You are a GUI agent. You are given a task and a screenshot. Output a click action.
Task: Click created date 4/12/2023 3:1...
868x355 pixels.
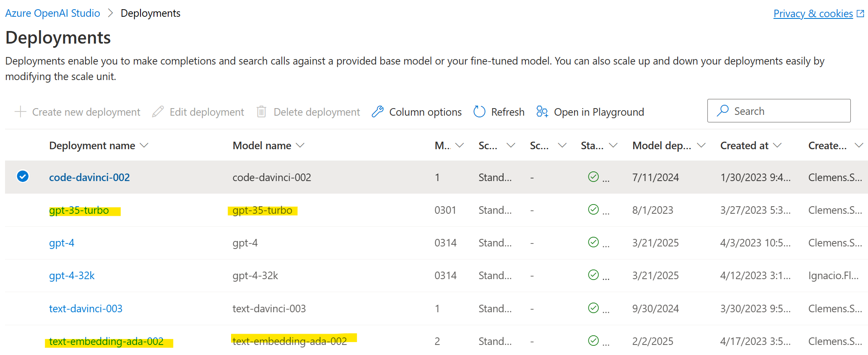pos(755,275)
